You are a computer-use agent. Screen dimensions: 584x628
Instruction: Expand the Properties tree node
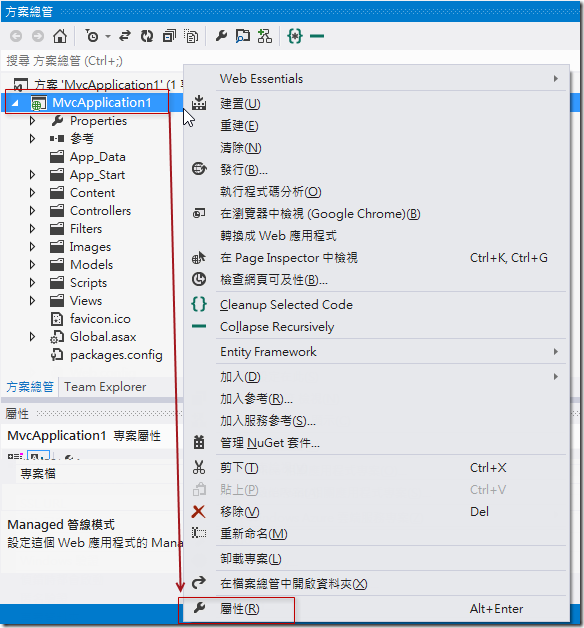point(32,121)
